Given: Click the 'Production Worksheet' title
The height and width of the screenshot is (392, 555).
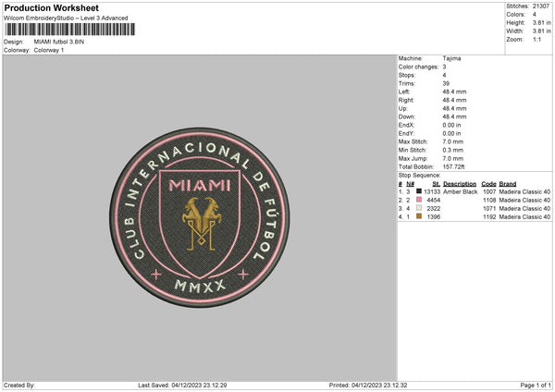Looking at the screenshot, I should pyautogui.click(x=51, y=7).
